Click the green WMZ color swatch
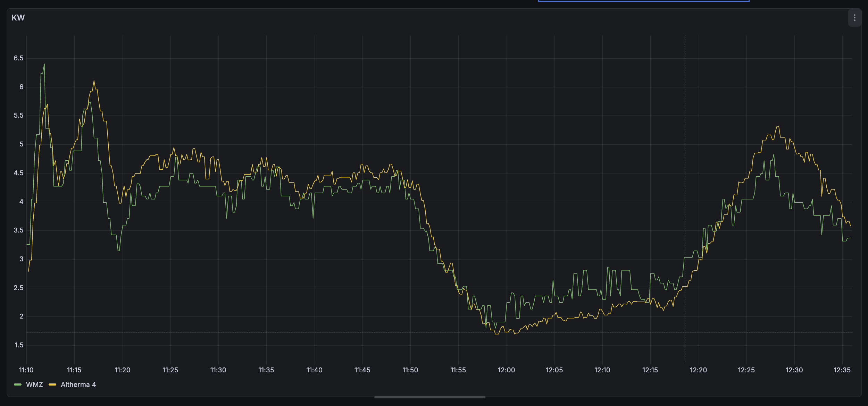 click(x=18, y=384)
